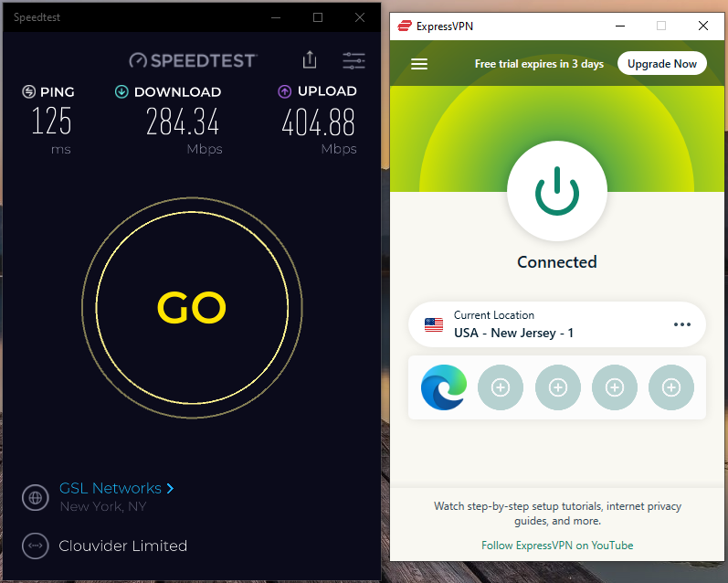Add shortcut in last plus slot
The height and width of the screenshot is (583, 728).
point(671,387)
